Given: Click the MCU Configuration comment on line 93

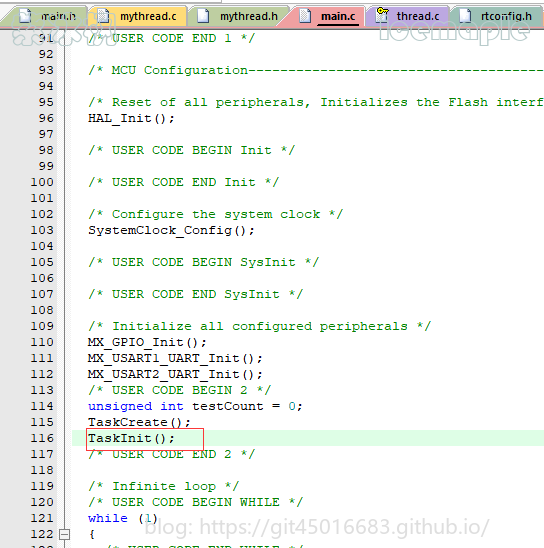Looking at the screenshot, I should [316, 70].
